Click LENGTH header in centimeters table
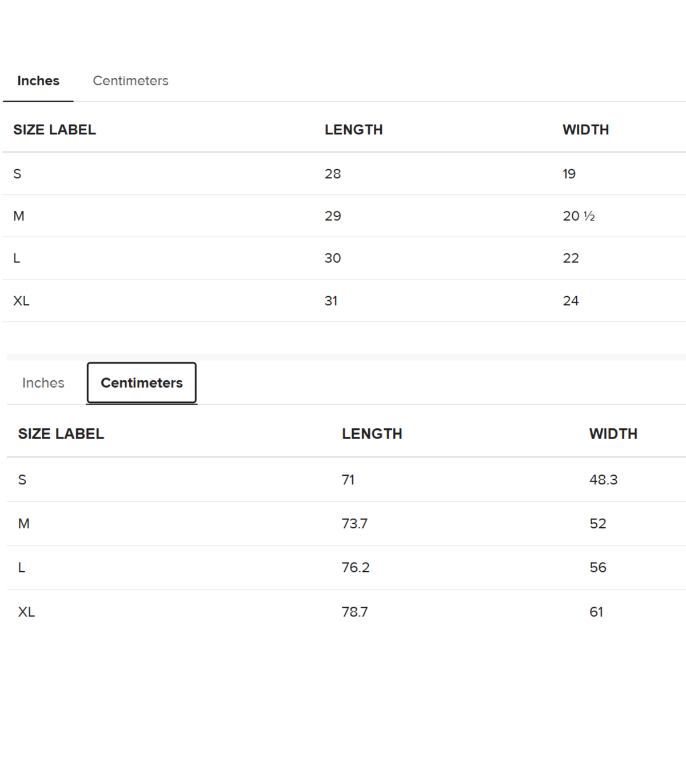 372,433
